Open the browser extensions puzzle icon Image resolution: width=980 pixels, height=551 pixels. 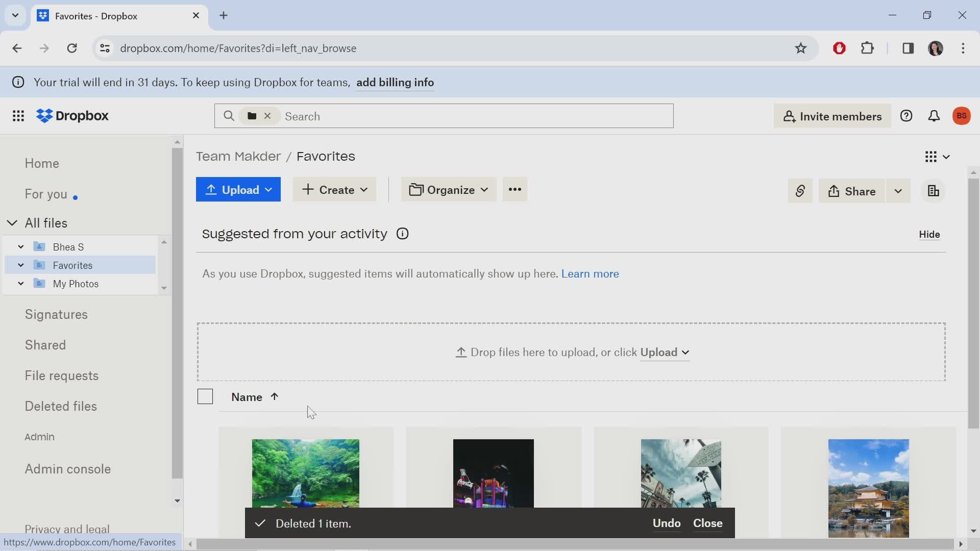[867, 48]
